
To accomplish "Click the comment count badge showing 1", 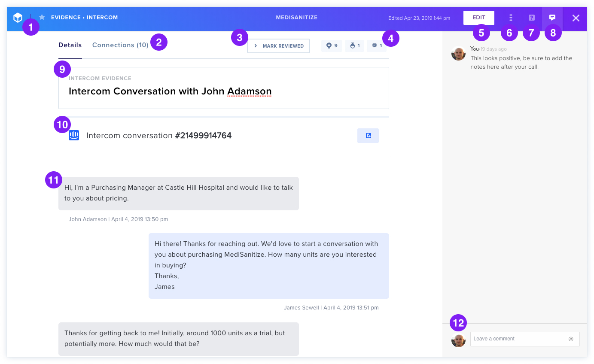I will (x=377, y=45).
